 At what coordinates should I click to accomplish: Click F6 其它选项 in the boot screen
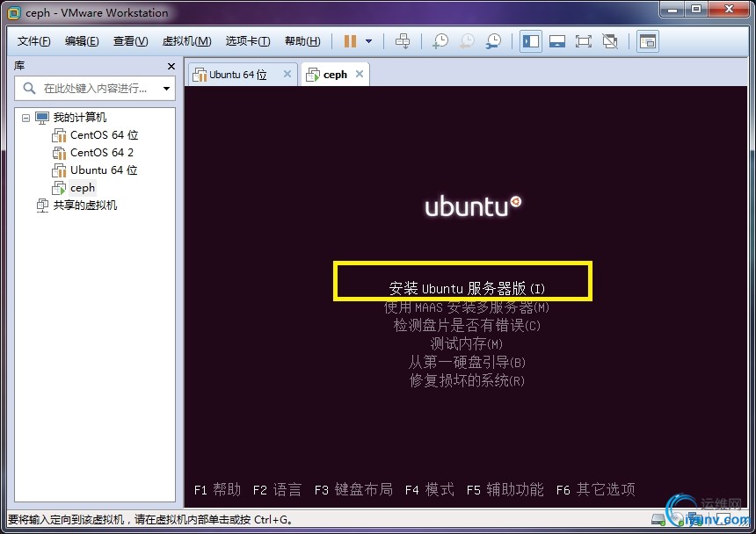(x=596, y=490)
